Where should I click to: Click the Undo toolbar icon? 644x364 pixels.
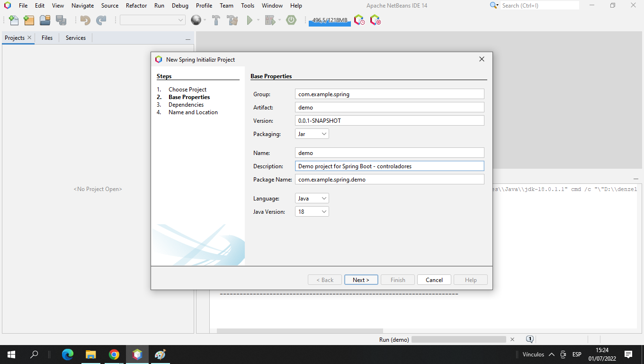tap(85, 20)
